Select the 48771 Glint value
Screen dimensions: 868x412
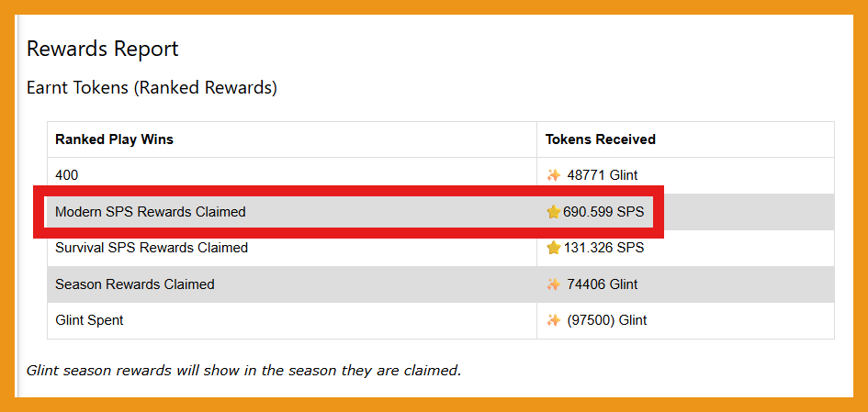point(603,175)
